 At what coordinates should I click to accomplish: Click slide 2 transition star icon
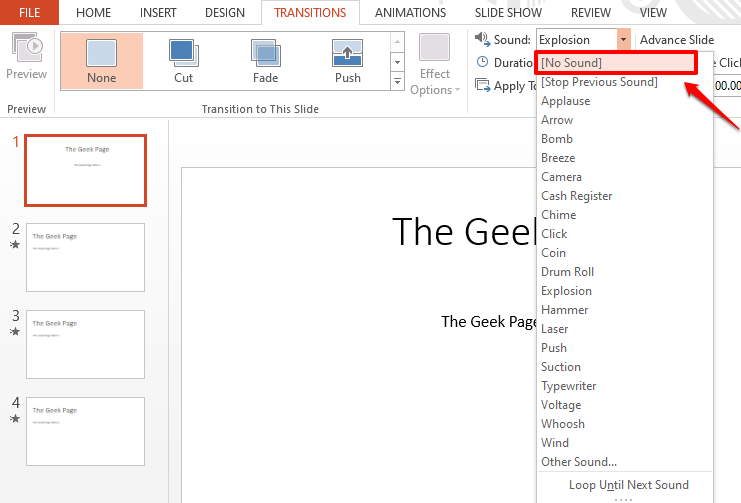coord(15,244)
